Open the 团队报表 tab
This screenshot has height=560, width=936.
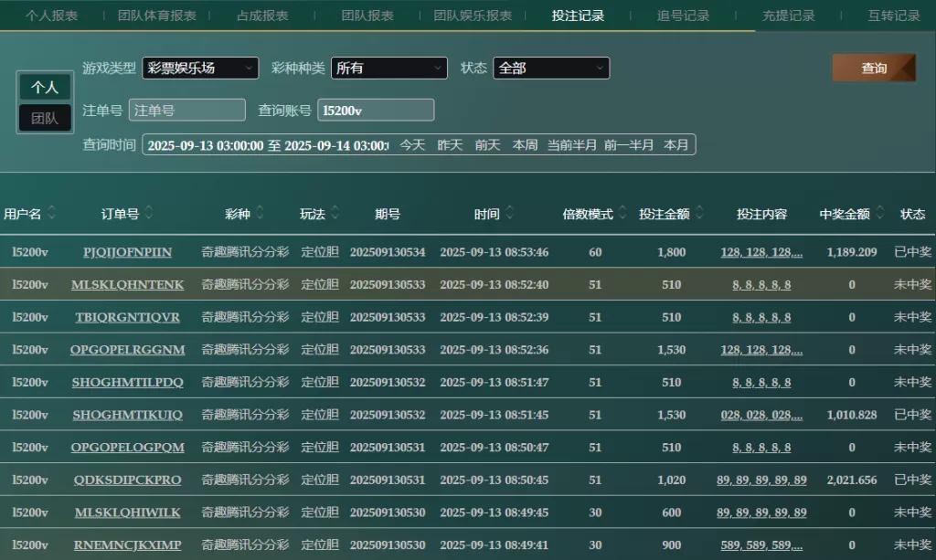[367, 16]
